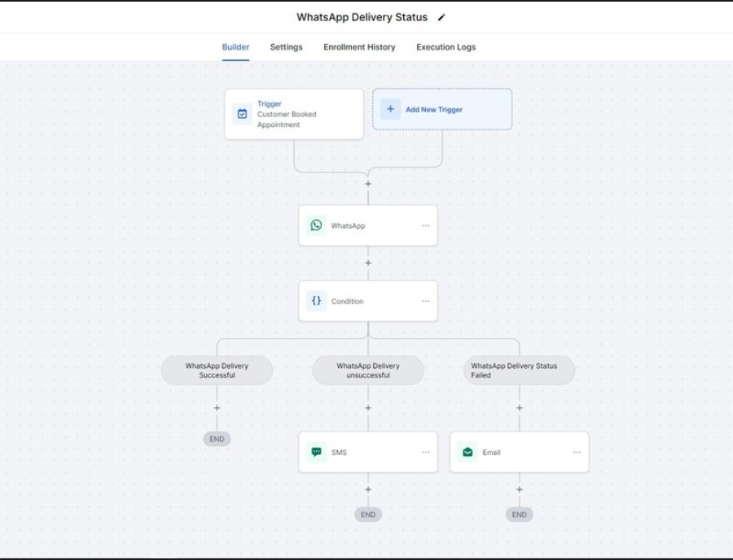
Task: Add a step below the triggers
Action: coord(368,184)
